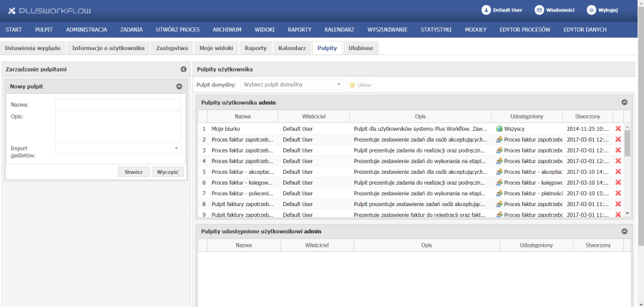
Task: Open Wiadomości messages envelope icon
Action: click(539, 10)
